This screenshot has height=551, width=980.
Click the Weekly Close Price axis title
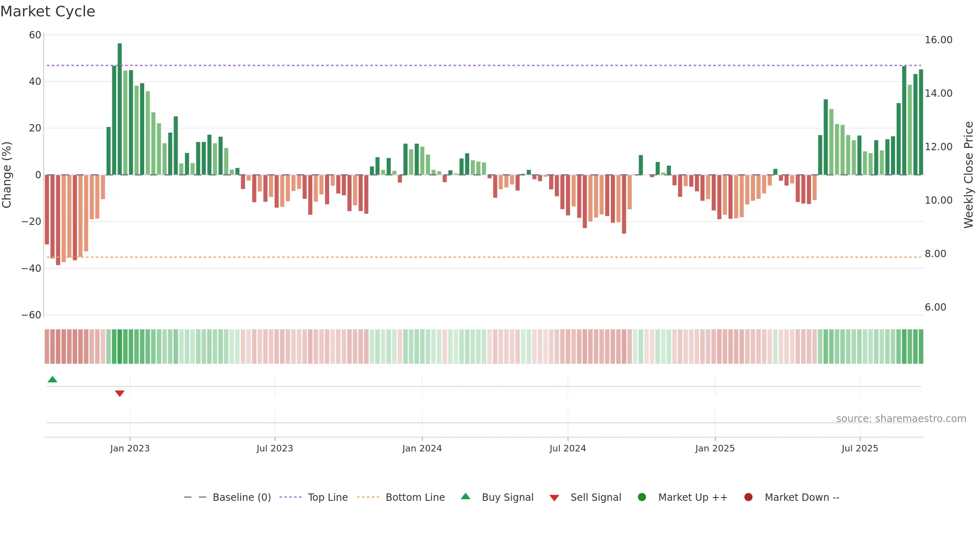click(x=969, y=175)
